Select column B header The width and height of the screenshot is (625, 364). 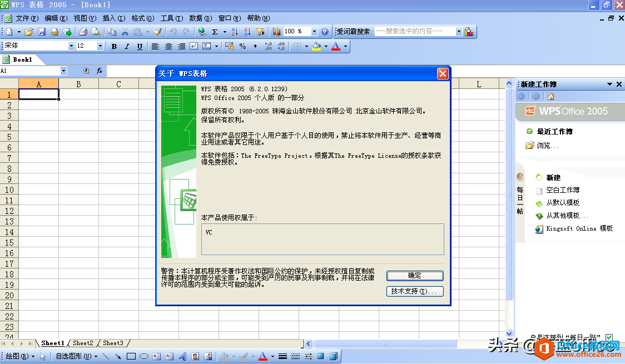pyautogui.click(x=78, y=84)
